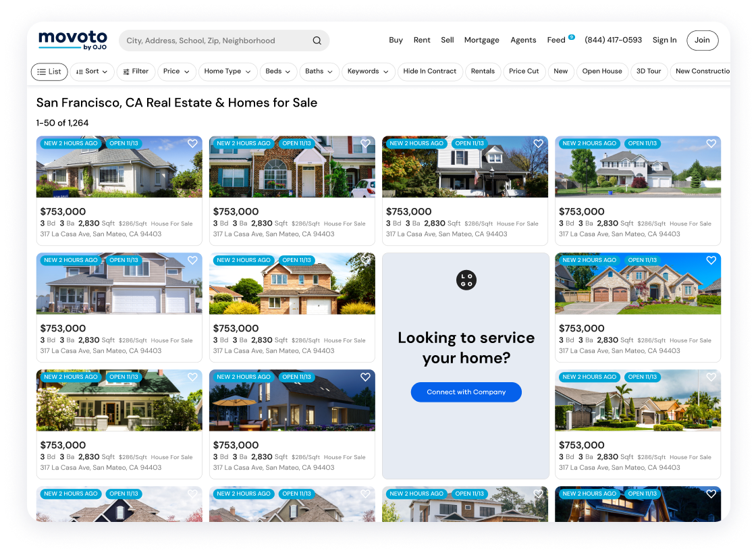Click 'San Francisco, CA Real Estate & Homes for Sale' heading
756x553 pixels.
coord(176,103)
